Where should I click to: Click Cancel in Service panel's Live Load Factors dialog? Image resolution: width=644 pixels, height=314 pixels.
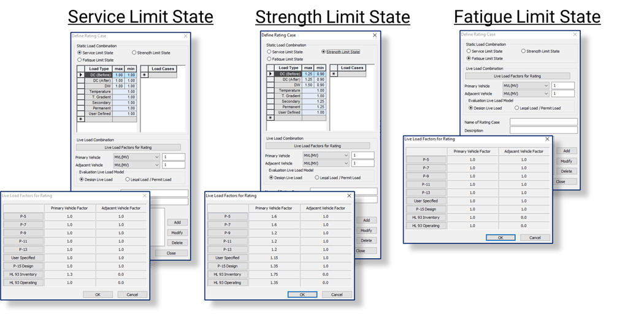[132, 294]
